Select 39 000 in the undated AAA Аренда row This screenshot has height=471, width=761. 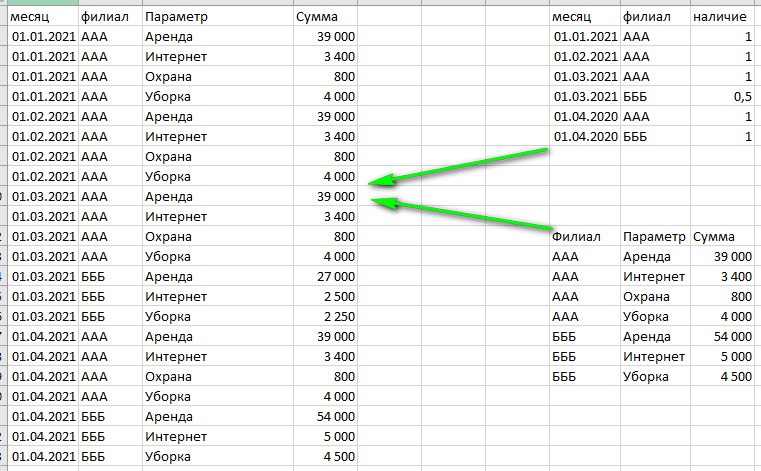733,257
